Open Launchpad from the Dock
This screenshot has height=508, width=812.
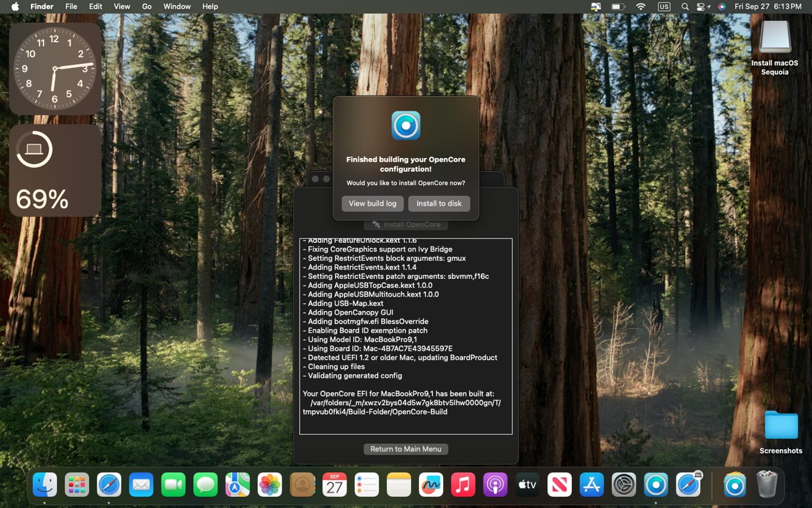[x=77, y=484]
